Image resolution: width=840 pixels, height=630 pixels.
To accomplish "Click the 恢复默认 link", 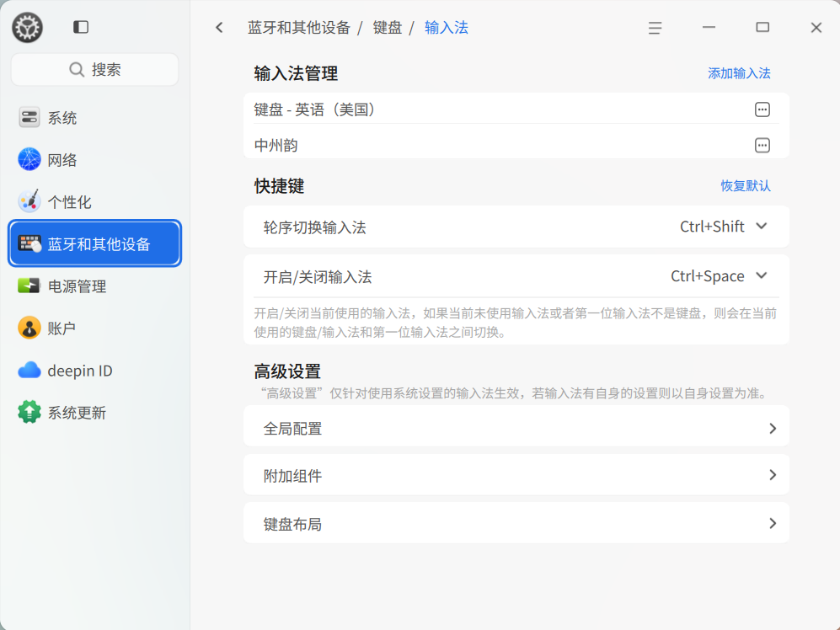I will tap(745, 185).
